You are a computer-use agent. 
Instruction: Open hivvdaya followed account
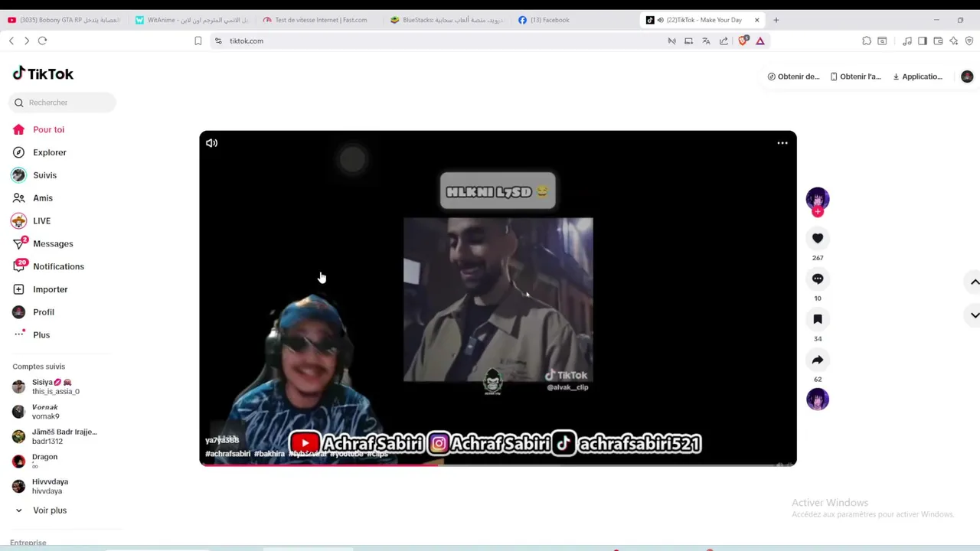[50, 486]
